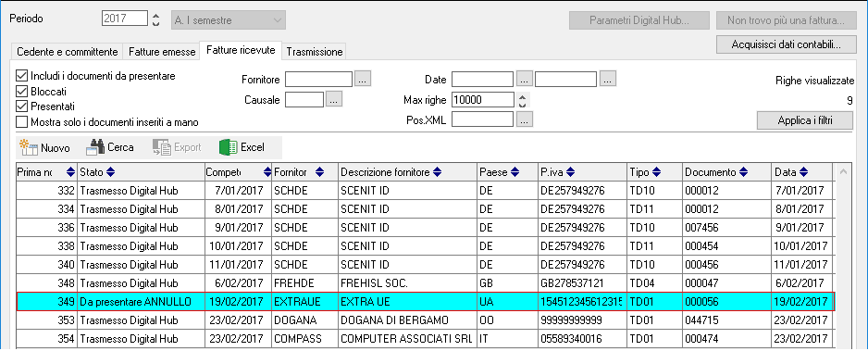Select row with Prima nota 353
Viewport: 868px width, 351px height.
426,320
